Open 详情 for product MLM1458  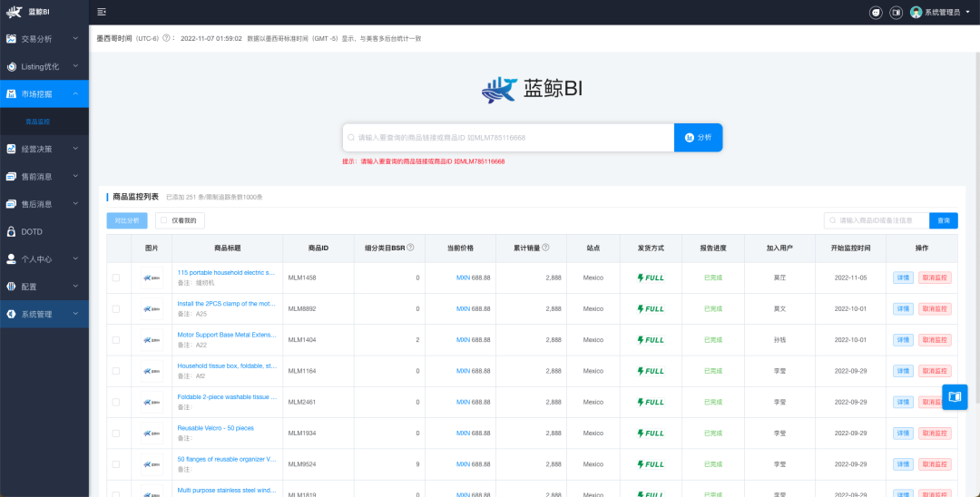point(903,278)
